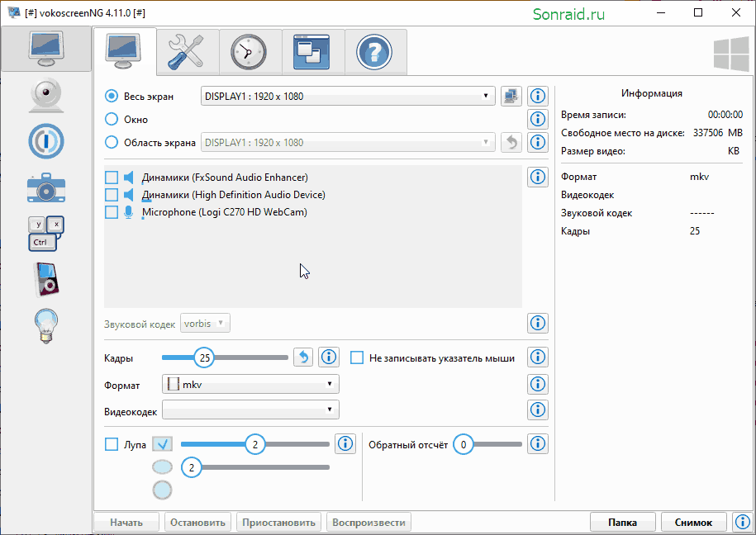This screenshot has height=535, width=756.
Task: Show info for Окно option
Action: click(x=538, y=119)
